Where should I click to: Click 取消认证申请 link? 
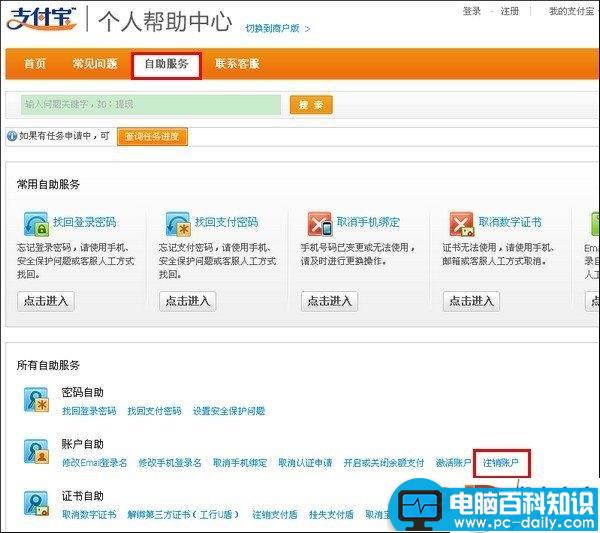305,463
